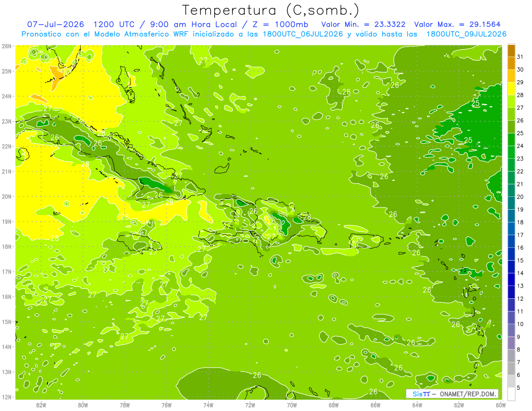The height and width of the screenshot is (411, 532).
Task: Pick the orange swatch between 30 and 31
Action: click(x=511, y=63)
